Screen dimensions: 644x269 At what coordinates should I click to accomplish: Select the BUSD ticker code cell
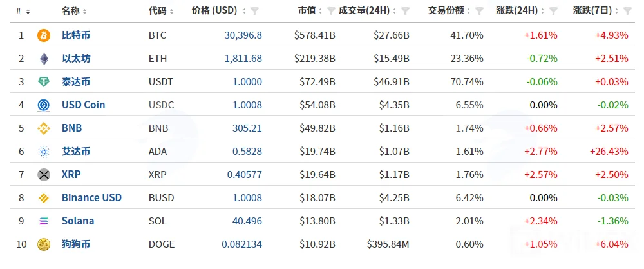(162, 198)
